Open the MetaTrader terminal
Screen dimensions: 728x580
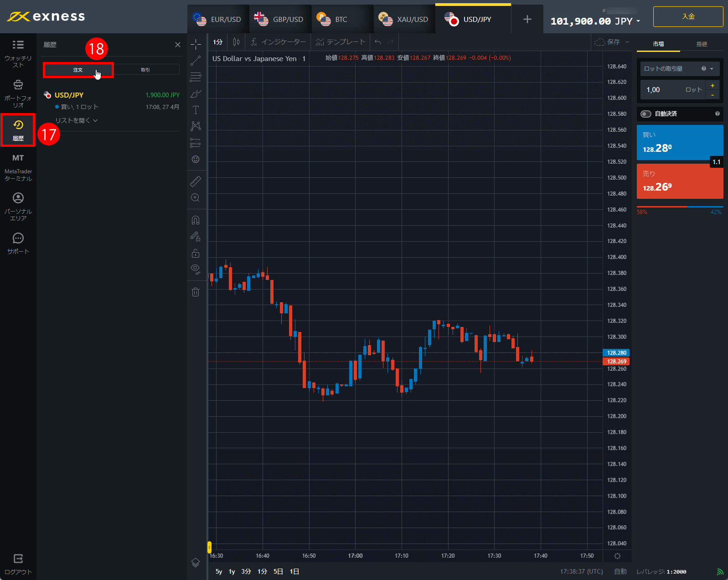tap(18, 167)
